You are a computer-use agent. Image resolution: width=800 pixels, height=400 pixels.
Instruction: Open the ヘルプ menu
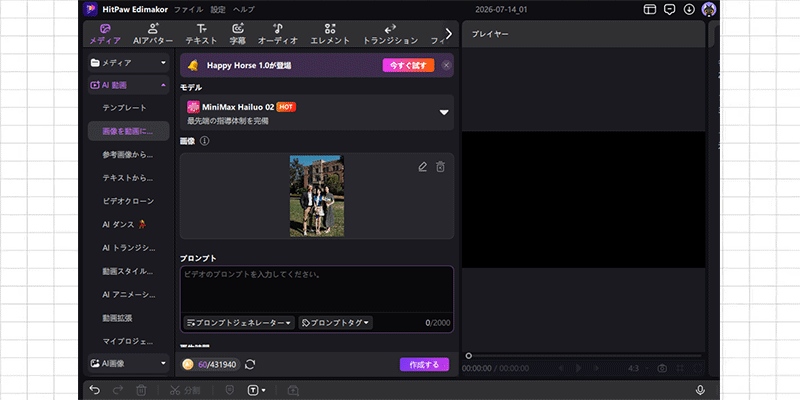[244, 9]
